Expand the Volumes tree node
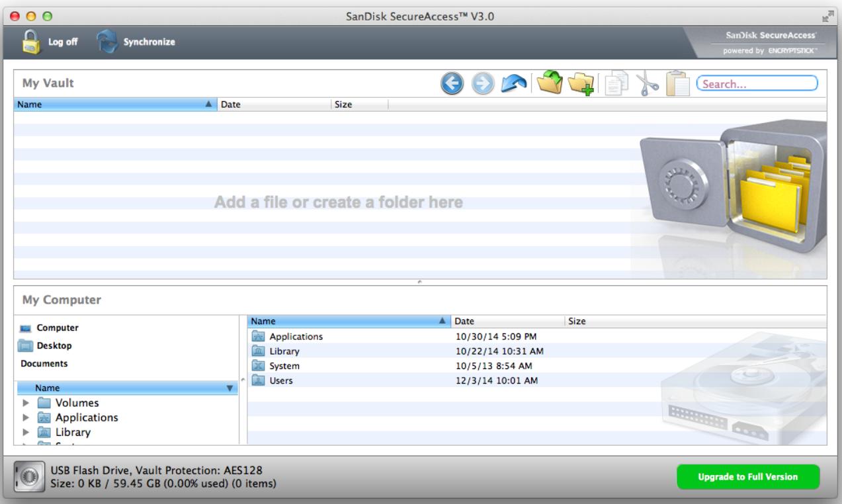842x504 pixels. coord(26,403)
